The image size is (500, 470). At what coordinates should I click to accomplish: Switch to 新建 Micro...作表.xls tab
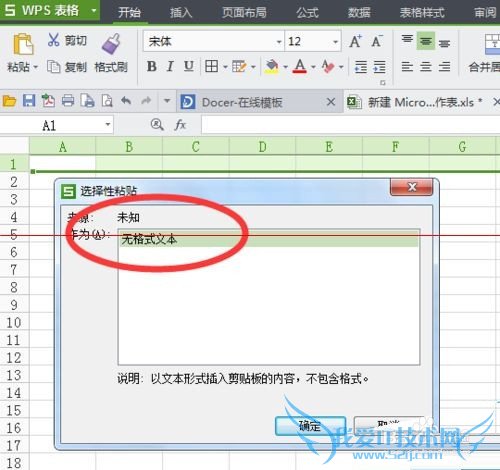click(421, 102)
